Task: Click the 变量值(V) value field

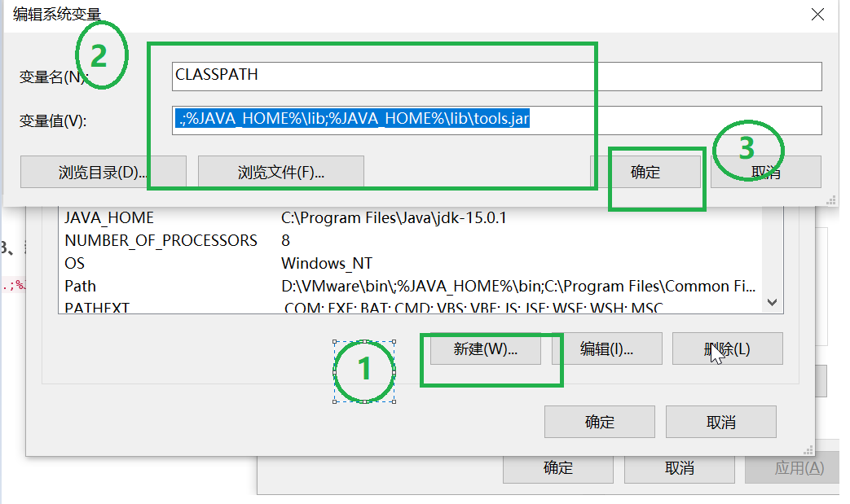Action: tap(489, 120)
